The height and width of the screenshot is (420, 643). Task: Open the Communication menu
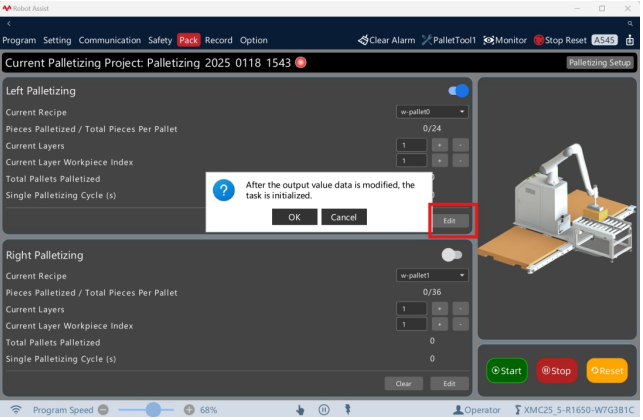coord(109,40)
